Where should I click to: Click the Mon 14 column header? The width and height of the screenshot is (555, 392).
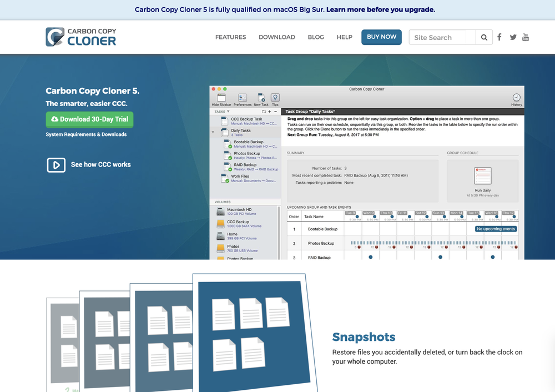point(458,216)
